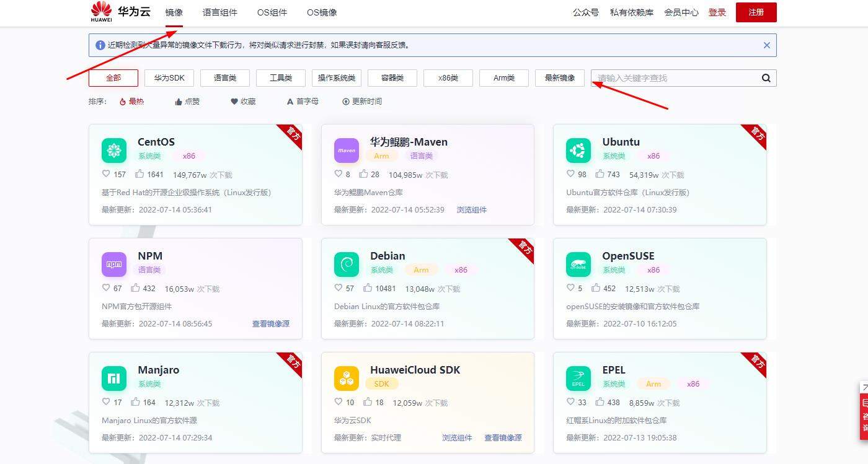Viewport: 868px width, 464px height.
Task: Click the red 注册 register button
Action: 756,12
